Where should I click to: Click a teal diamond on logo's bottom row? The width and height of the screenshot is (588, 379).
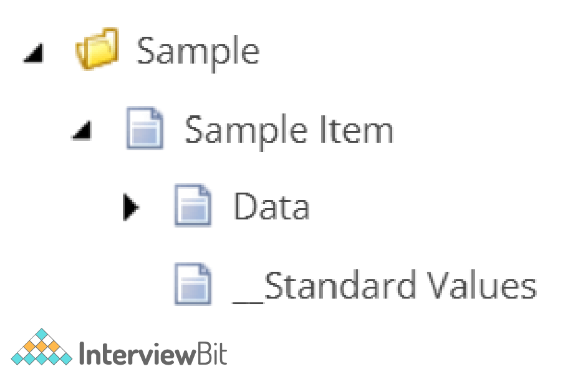42,359
